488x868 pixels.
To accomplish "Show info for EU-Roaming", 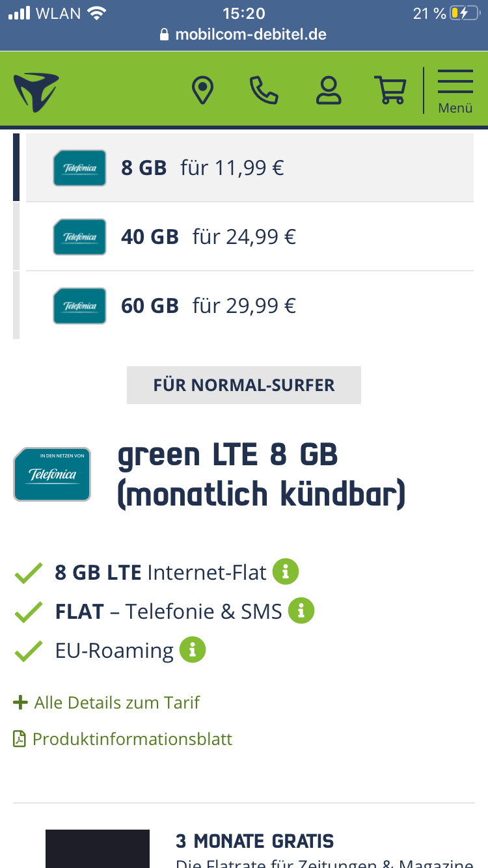I will pos(193,650).
